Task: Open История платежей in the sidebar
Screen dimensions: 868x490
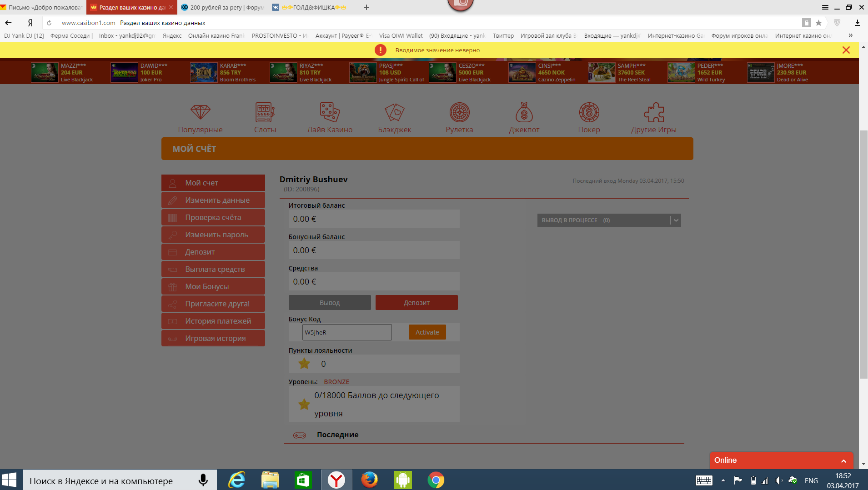Action: point(213,321)
